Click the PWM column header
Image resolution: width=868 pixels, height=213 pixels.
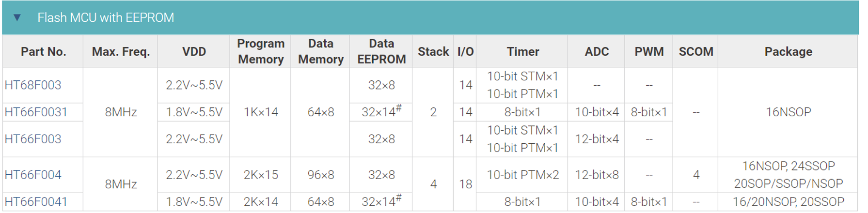(x=649, y=52)
